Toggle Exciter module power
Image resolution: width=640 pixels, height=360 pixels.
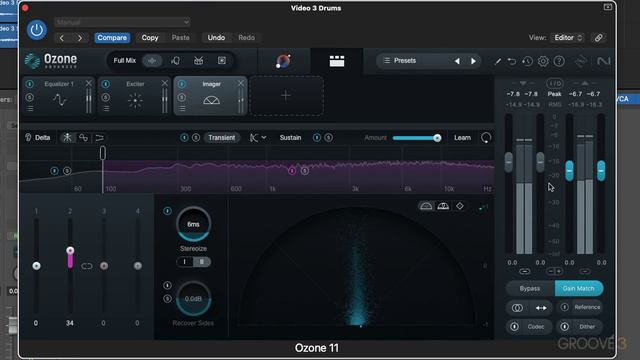[x=106, y=84]
